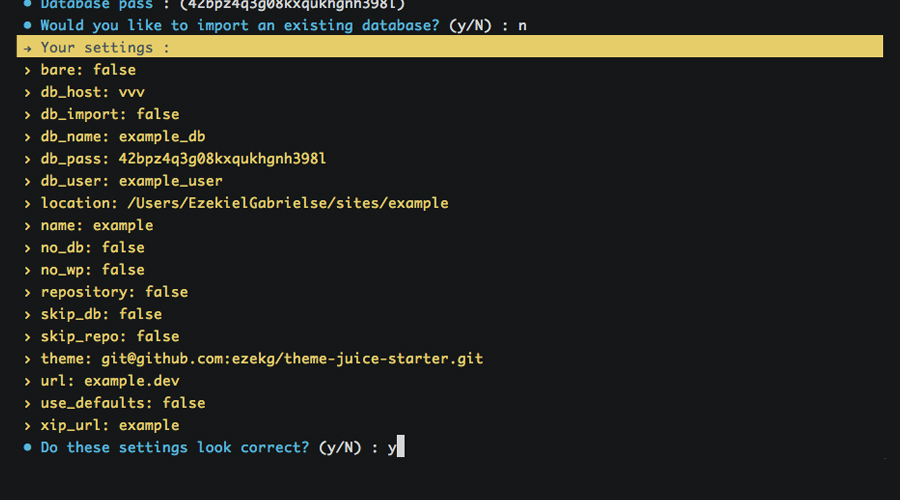Click the chevron beside the 'theme' setting
Viewport: 900px width, 500px height.
point(27,359)
